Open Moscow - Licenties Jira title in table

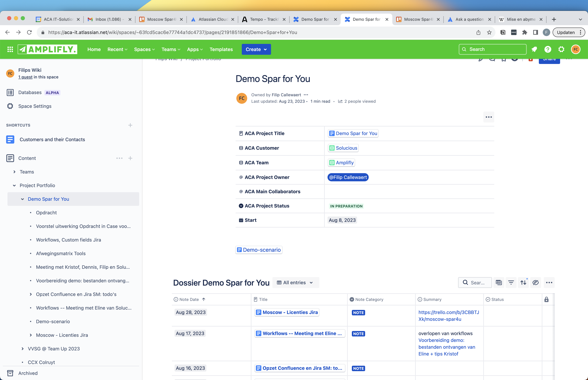pyautogui.click(x=287, y=312)
